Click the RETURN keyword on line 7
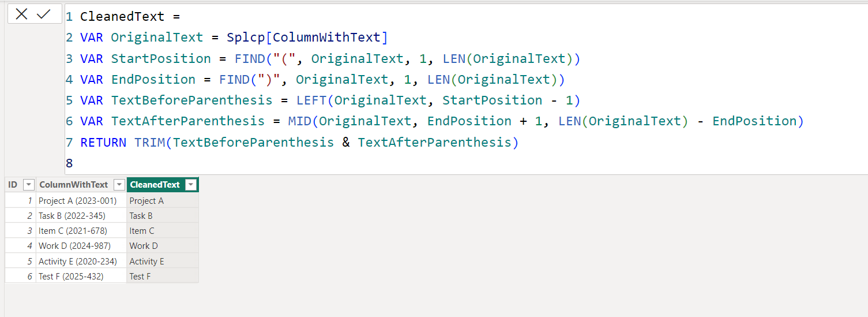The image size is (868, 317). tap(103, 142)
